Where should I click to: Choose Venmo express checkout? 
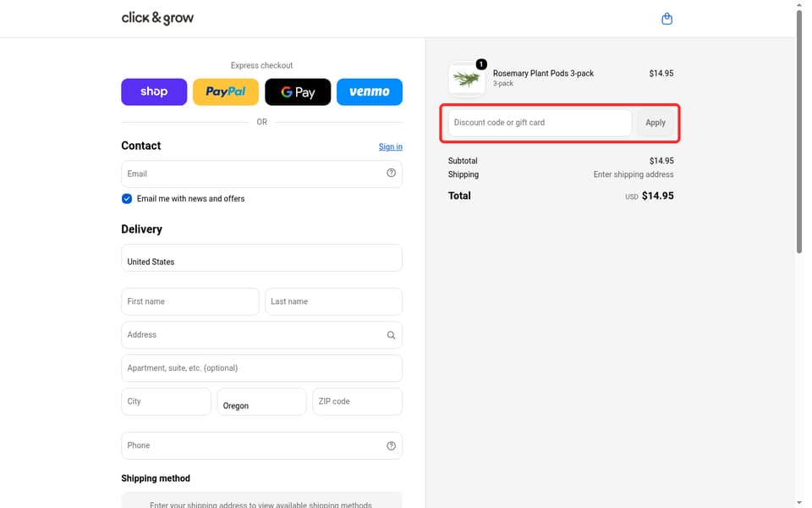[x=370, y=91]
